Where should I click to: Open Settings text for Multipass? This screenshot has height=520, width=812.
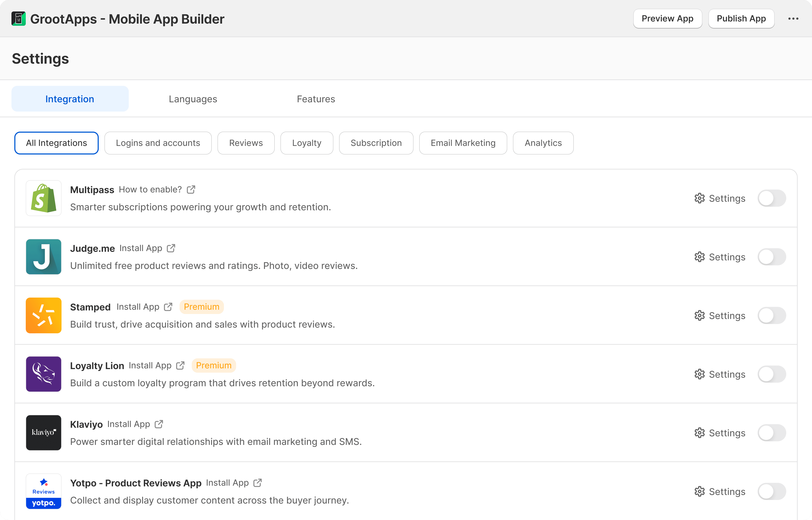tap(727, 198)
